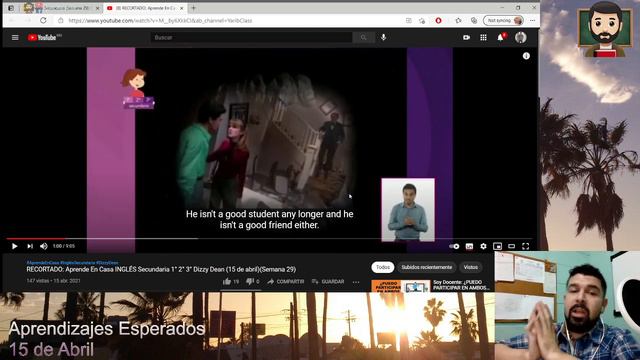Mute the video volume
The image size is (640, 360).
point(44,246)
